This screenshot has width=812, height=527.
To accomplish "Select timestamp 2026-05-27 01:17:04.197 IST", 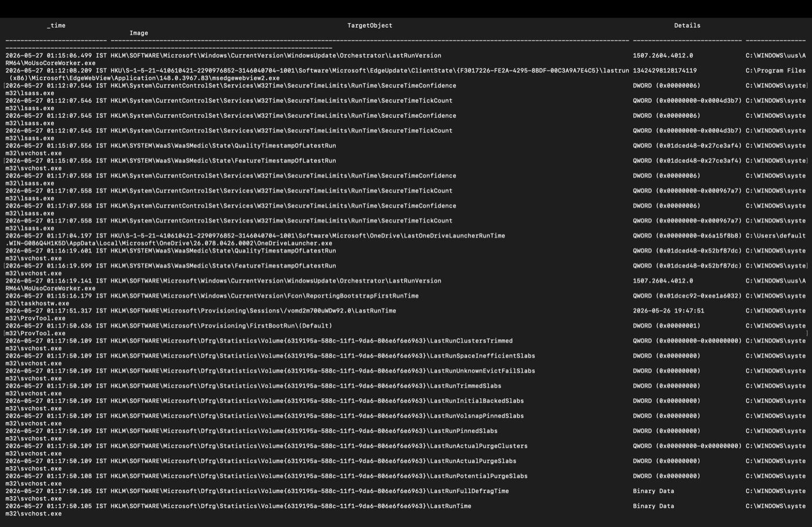I will click(56, 236).
